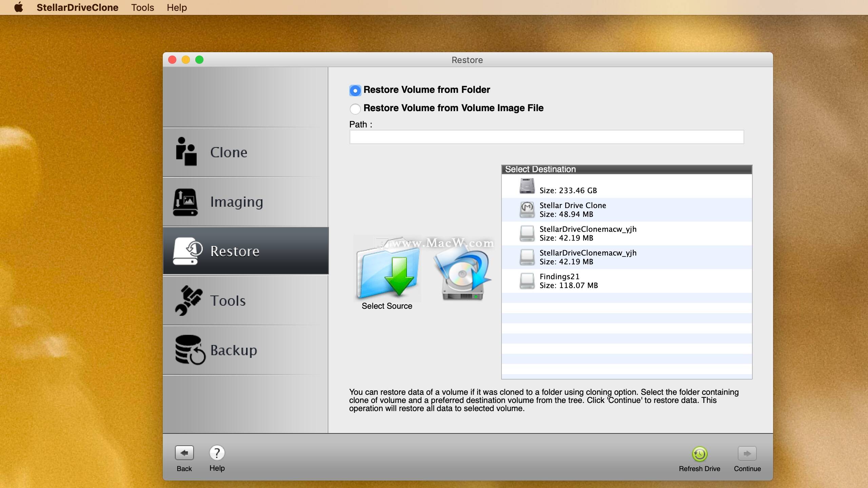Open the Apple menu
Image resolution: width=868 pixels, height=488 pixels.
pos(19,7)
